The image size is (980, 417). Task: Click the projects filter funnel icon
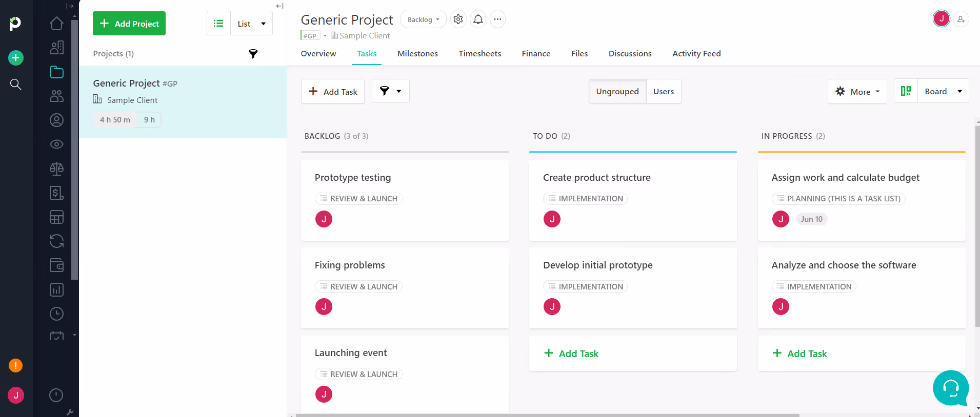(x=253, y=54)
